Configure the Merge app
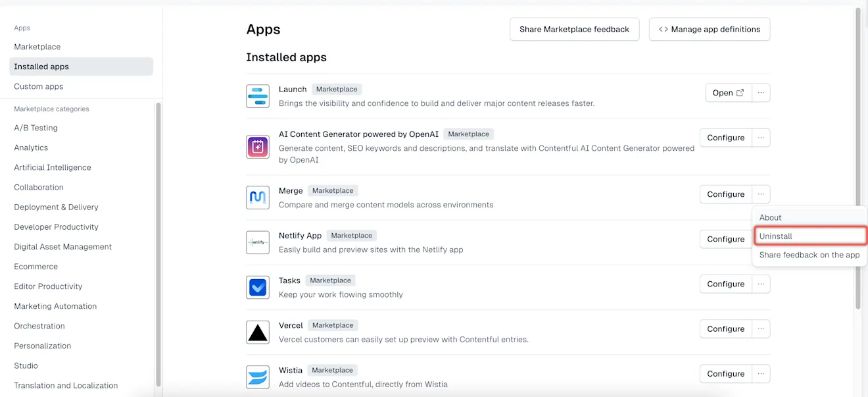 726,194
